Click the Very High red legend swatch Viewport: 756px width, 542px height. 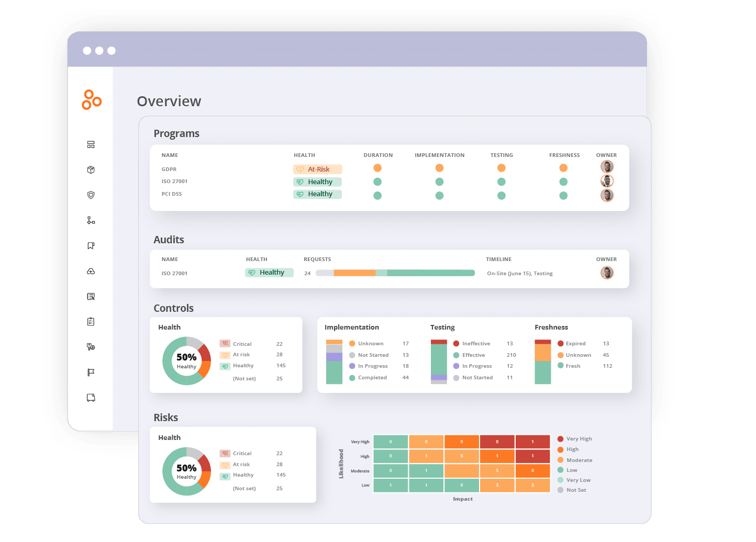click(x=561, y=439)
